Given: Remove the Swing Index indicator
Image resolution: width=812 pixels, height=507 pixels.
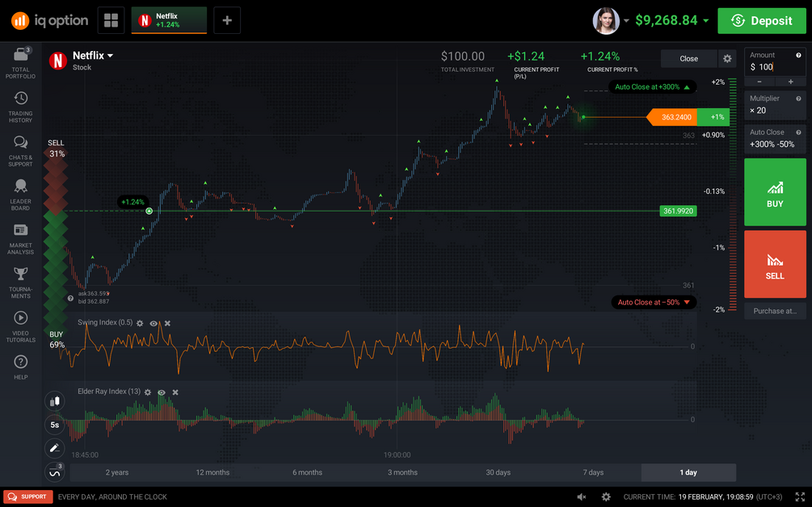Looking at the screenshot, I should pyautogui.click(x=167, y=324).
